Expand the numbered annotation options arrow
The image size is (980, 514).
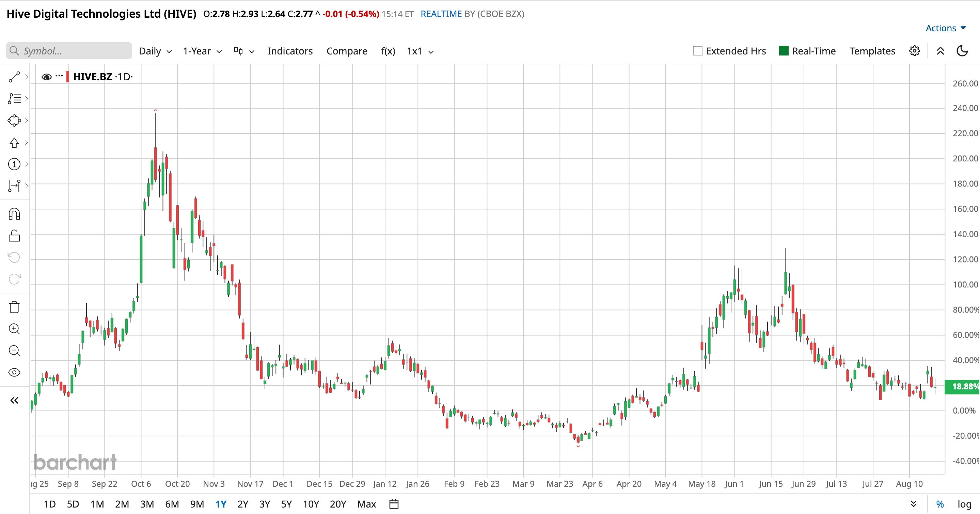pyautogui.click(x=26, y=164)
